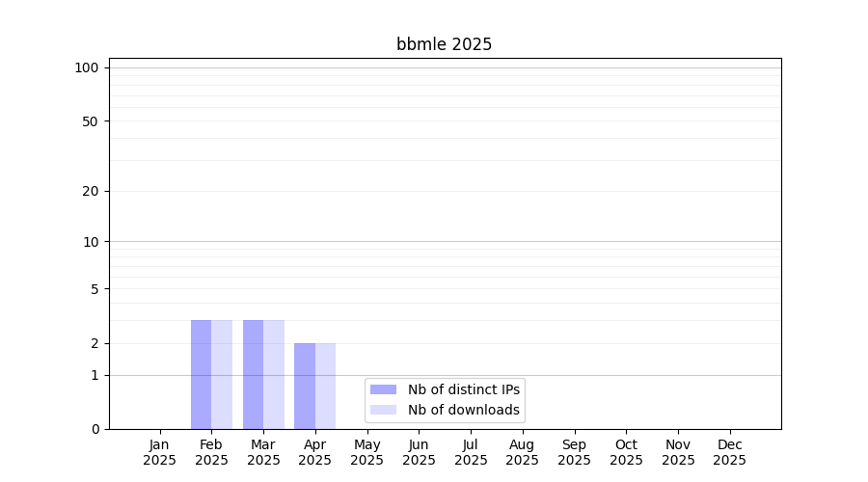This screenshot has width=868, height=482.
Task: Click the y-axis tick label "100"
Action: point(87,67)
